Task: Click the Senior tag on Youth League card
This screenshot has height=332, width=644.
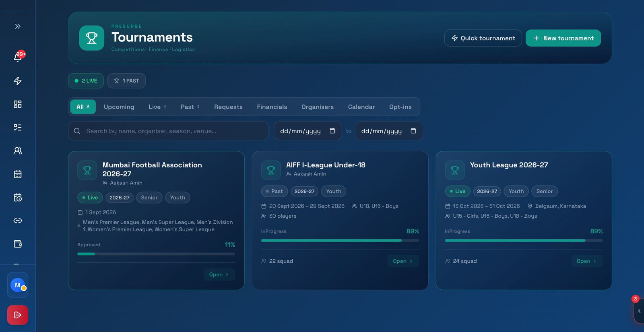Action: coord(545,191)
